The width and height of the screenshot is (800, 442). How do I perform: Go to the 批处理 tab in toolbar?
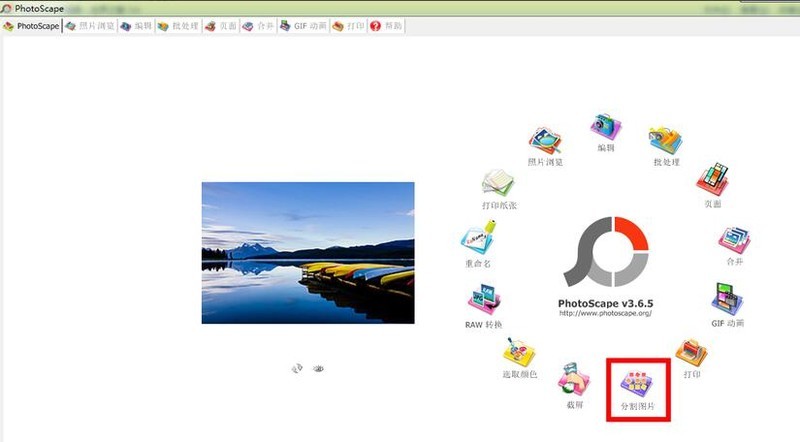(x=178, y=26)
